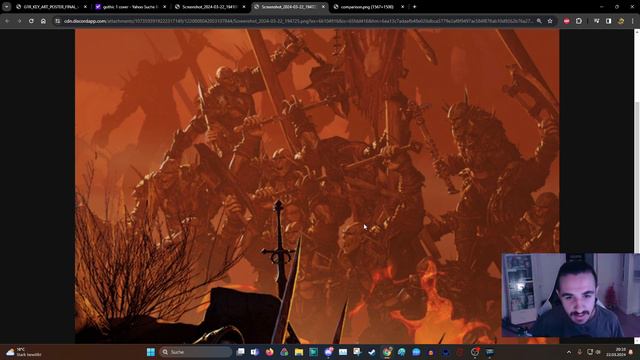This screenshot has height=360, width=640.
Task: Switch to the comparison.png tab
Action: click(x=369, y=7)
